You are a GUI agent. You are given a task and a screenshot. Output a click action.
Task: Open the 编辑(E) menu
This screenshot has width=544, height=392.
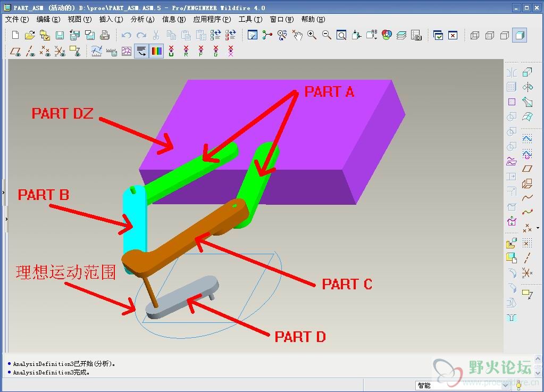click(x=48, y=20)
